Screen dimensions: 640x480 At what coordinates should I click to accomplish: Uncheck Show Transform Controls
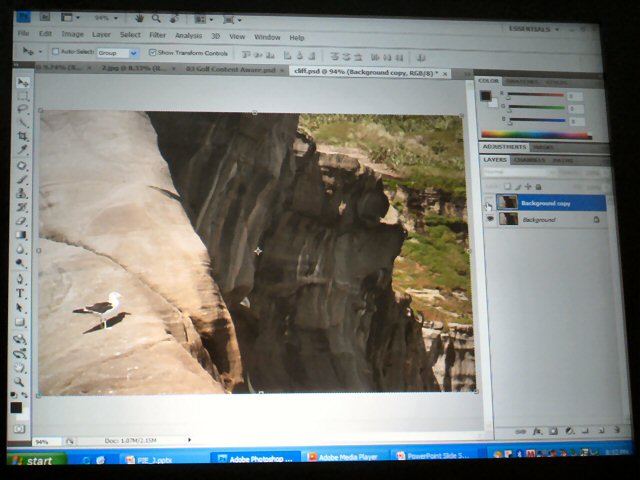pyautogui.click(x=153, y=53)
